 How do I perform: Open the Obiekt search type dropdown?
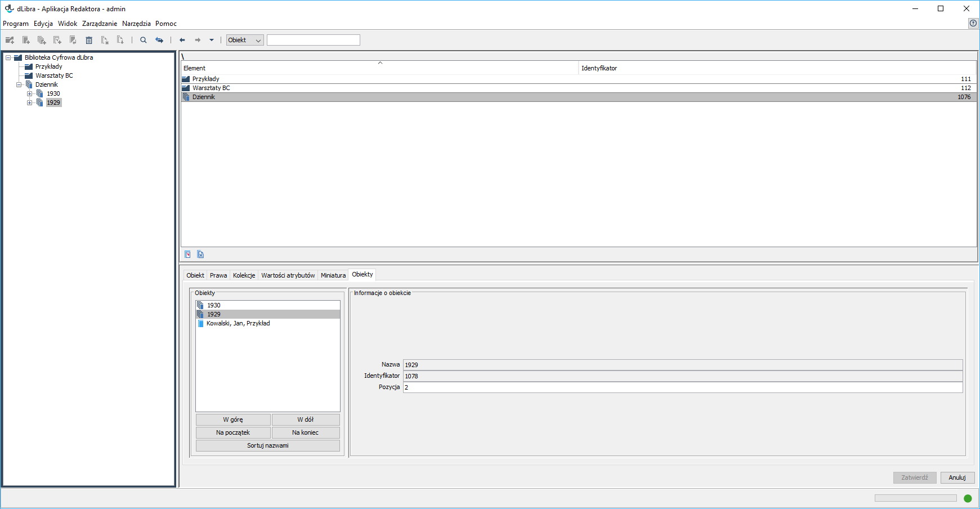click(245, 40)
